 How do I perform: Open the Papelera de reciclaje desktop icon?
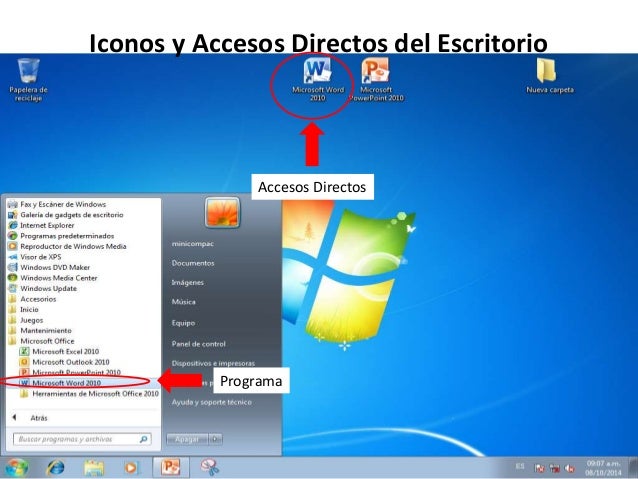tap(28, 80)
